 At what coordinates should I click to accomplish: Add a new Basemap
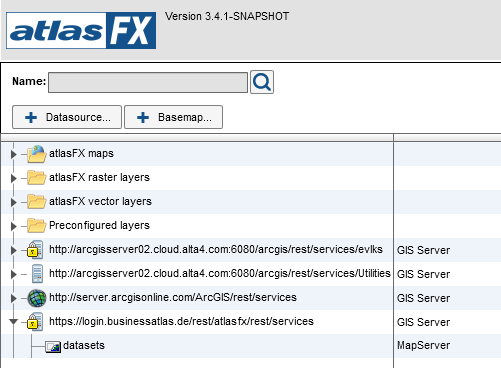pyautogui.click(x=173, y=117)
